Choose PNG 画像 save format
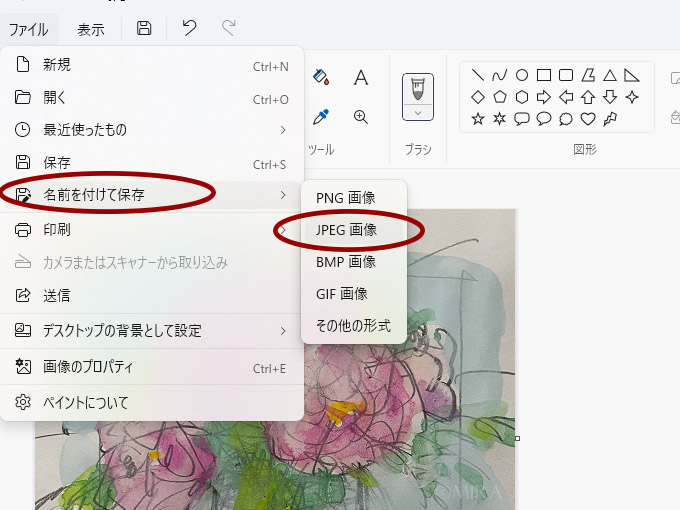Image resolution: width=680 pixels, height=510 pixels. click(346, 198)
